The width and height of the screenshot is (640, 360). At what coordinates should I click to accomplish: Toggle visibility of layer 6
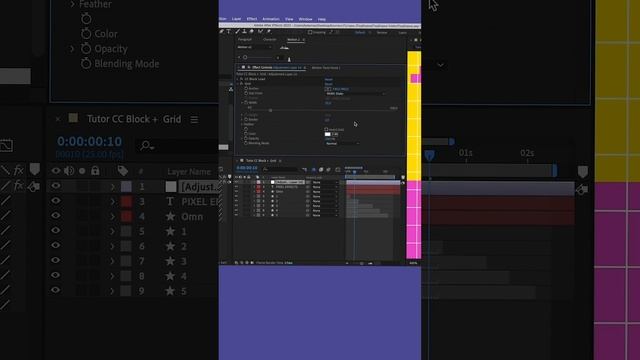coord(56,245)
